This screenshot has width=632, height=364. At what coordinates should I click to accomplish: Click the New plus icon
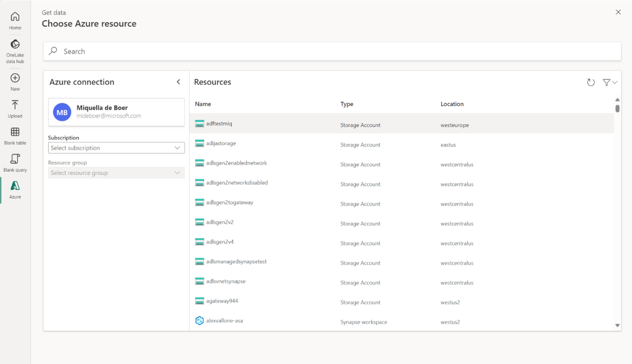point(15,82)
